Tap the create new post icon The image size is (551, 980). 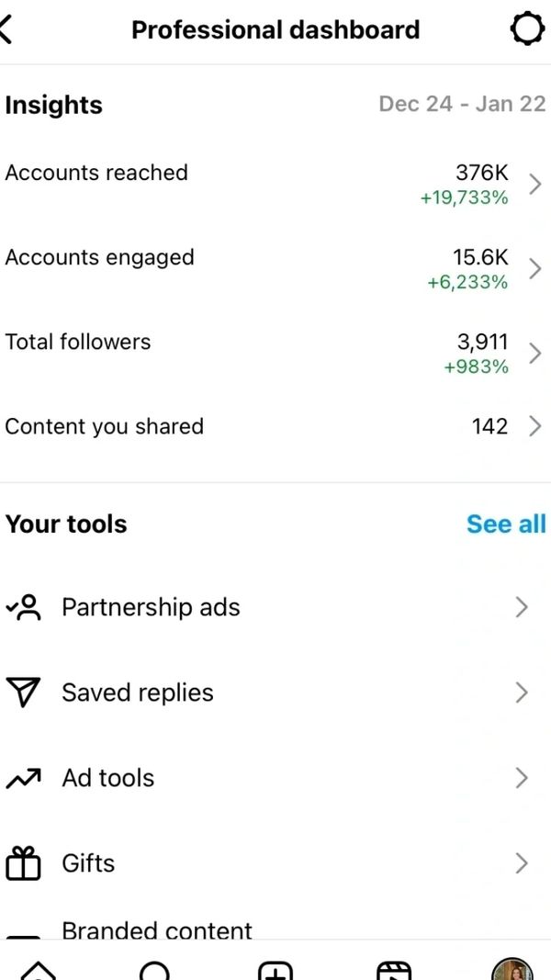(275, 970)
